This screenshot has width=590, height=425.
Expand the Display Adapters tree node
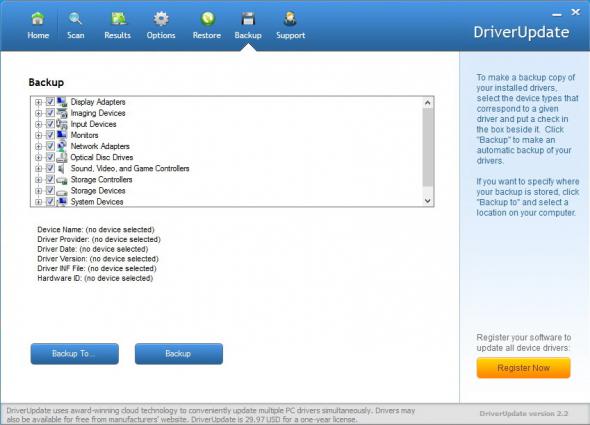[x=38, y=102]
